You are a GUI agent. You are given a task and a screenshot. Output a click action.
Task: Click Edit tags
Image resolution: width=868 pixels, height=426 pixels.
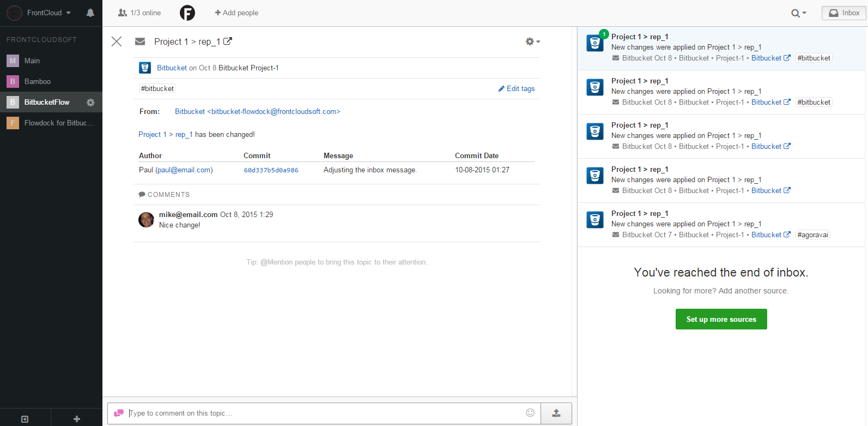[x=517, y=88]
